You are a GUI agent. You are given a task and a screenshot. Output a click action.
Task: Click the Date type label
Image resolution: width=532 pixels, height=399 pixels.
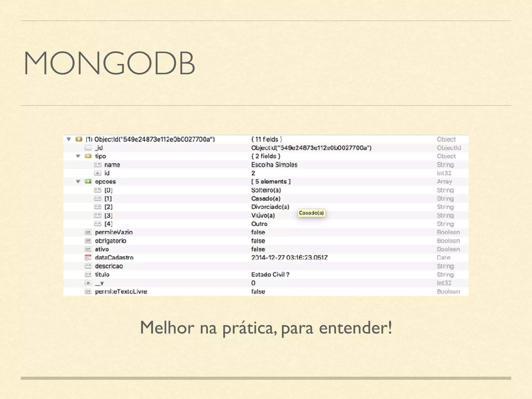pos(443,258)
